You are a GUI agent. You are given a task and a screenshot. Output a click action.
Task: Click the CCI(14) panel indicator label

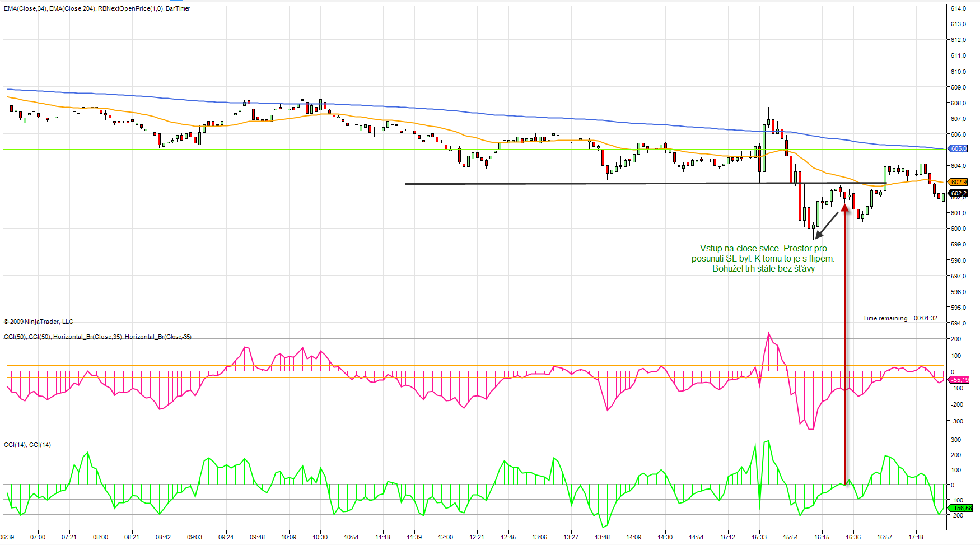15,445
